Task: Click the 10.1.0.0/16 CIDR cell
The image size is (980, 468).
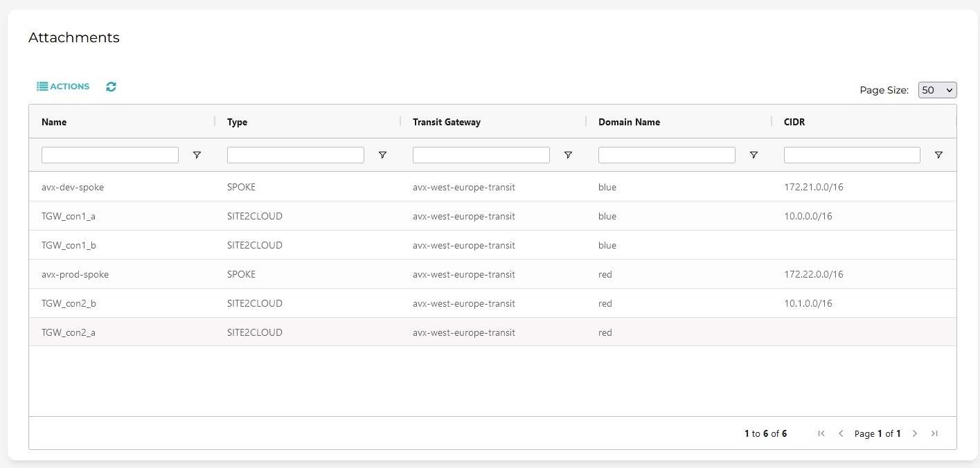Action: click(x=808, y=303)
